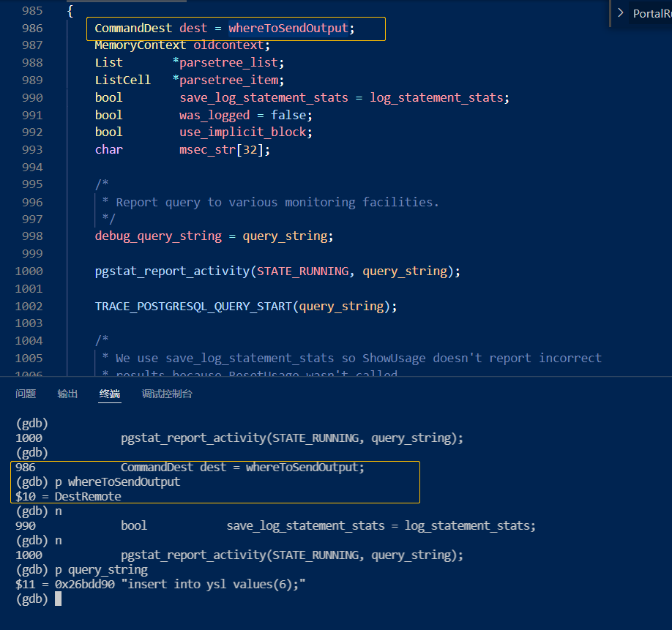672x630 pixels.
Task: Click STATE_RUNNING constant in editor line 1000
Action: point(302,271)
